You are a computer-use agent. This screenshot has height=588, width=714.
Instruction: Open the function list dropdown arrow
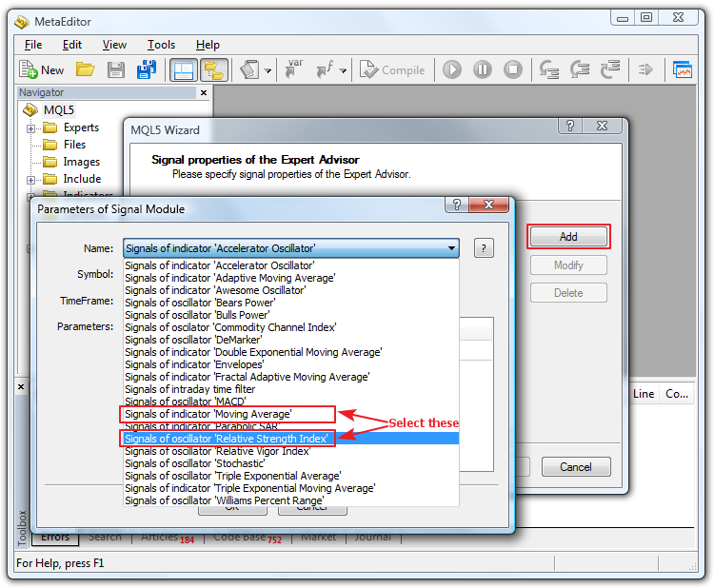(344, 70)
